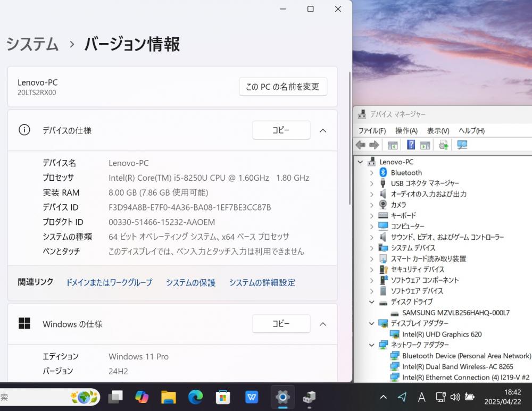Show hidden icons in the system tray
532x411 pixels.
point(384,397)
